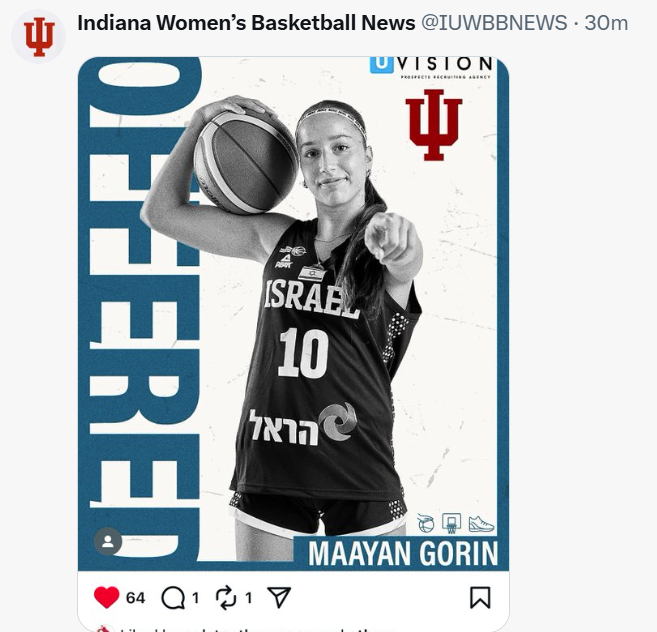This screenshot has width=657, height=632.
Task: Open the Maayan Gorin offer image
Action: tap(293, 313)
